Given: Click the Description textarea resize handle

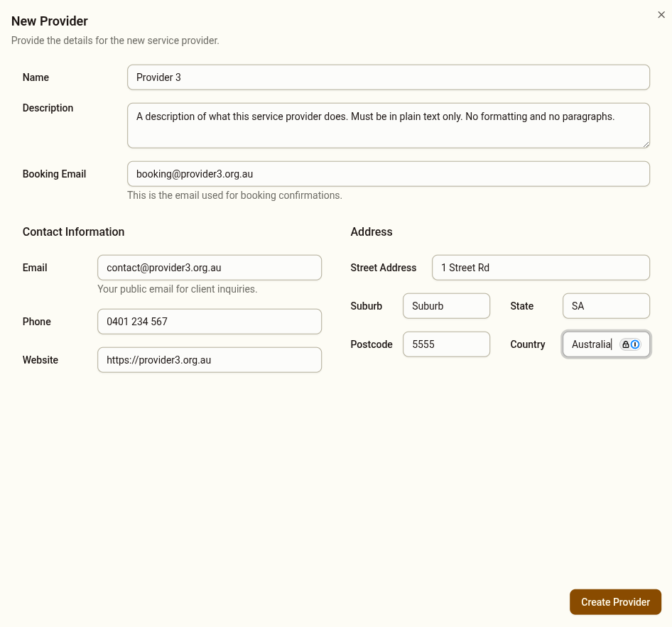Looking at the screenshot, I should [646, 145].
